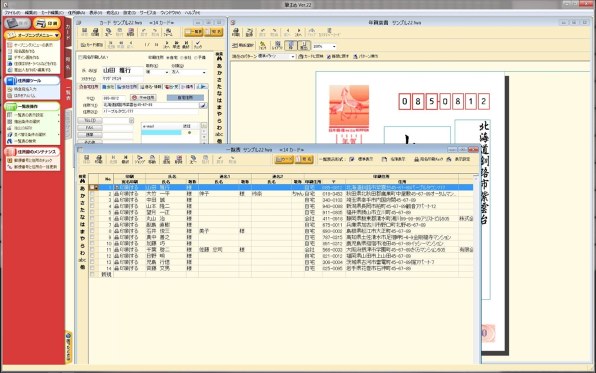Go to next card in Card window
Viewport: 596px width, 373px height.
[166, 44]
